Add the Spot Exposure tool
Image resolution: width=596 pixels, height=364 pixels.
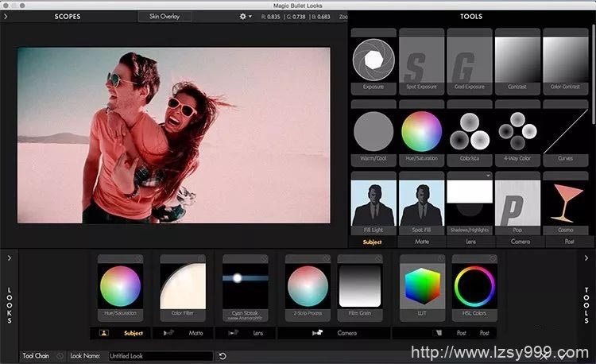(x=421, y=61)
